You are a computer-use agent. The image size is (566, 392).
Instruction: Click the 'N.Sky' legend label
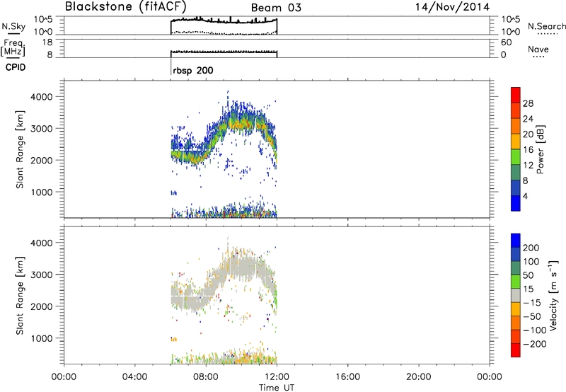[13, 26]
